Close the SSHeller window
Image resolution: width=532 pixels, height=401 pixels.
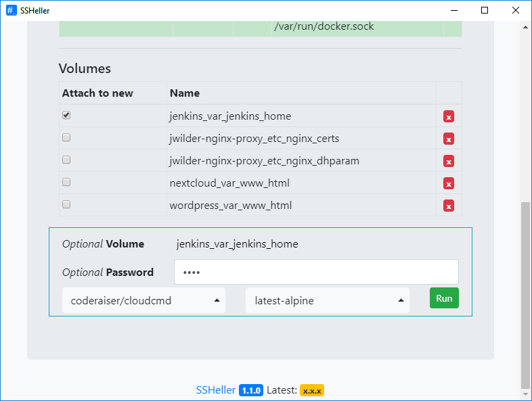click(x=515, y=11)
